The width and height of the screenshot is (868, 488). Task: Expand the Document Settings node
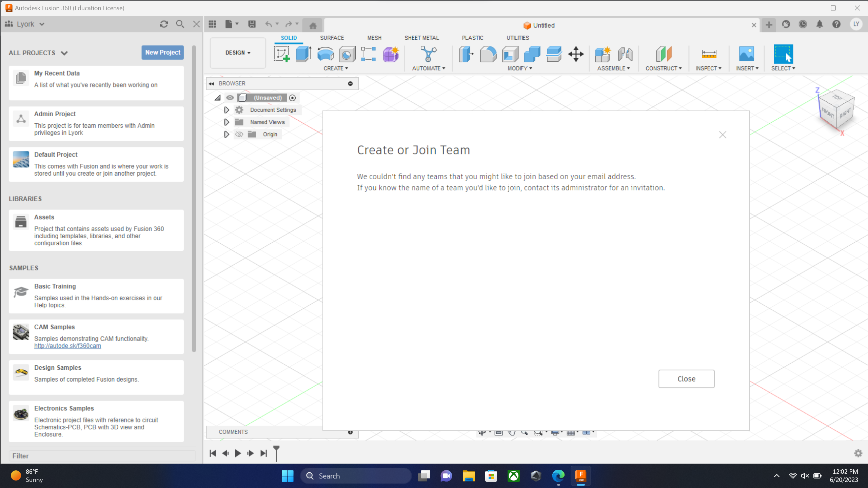pyautogui.click(x=226, y=110)
